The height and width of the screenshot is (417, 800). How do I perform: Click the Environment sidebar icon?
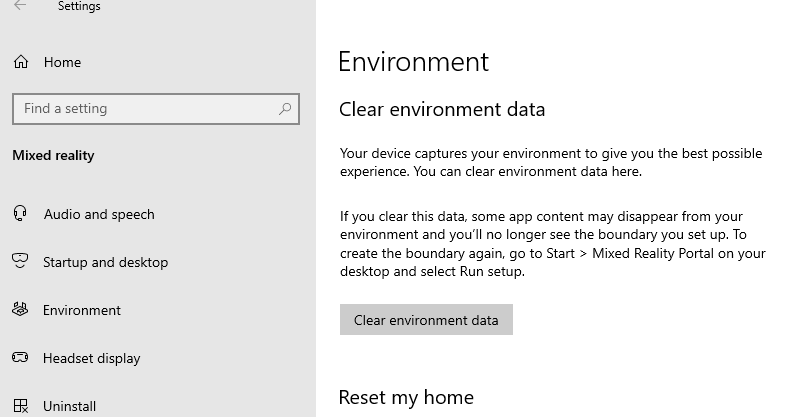point(20,310)
